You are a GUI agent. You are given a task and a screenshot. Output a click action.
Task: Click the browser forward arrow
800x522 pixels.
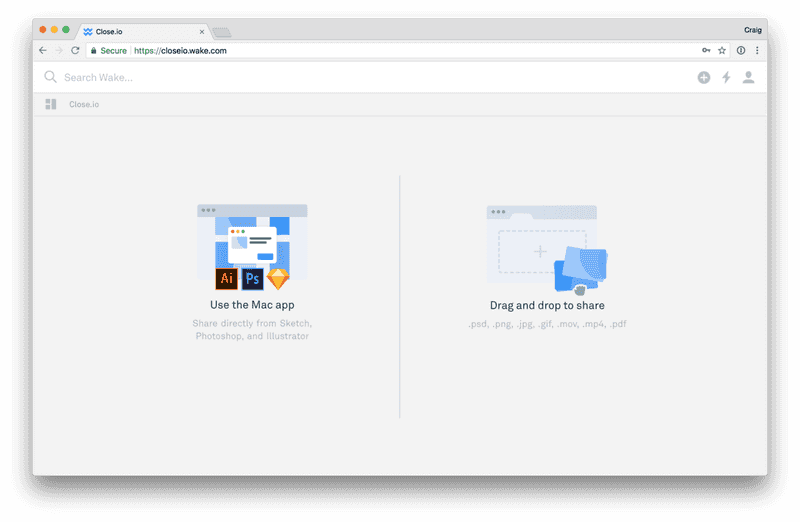(59, 51)
